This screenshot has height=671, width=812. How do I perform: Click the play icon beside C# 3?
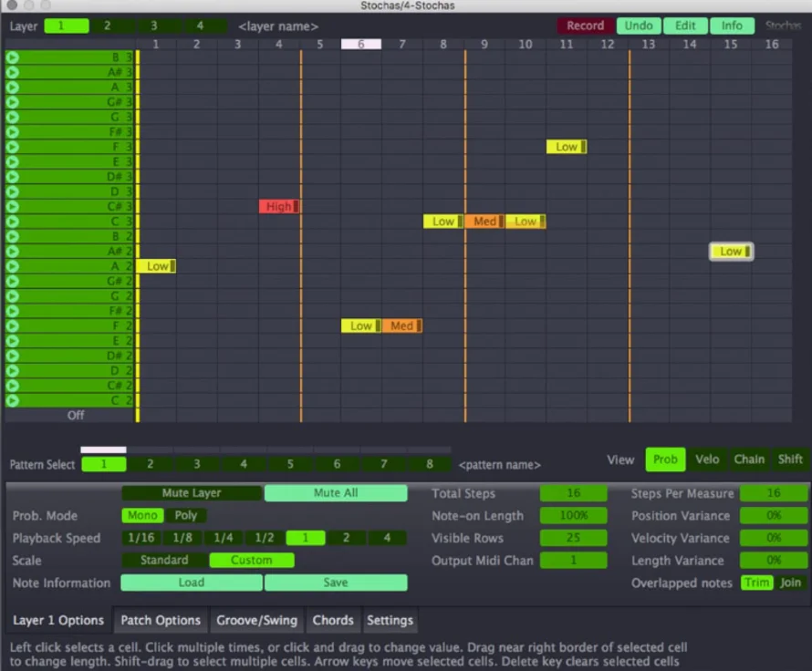point(13,207)
